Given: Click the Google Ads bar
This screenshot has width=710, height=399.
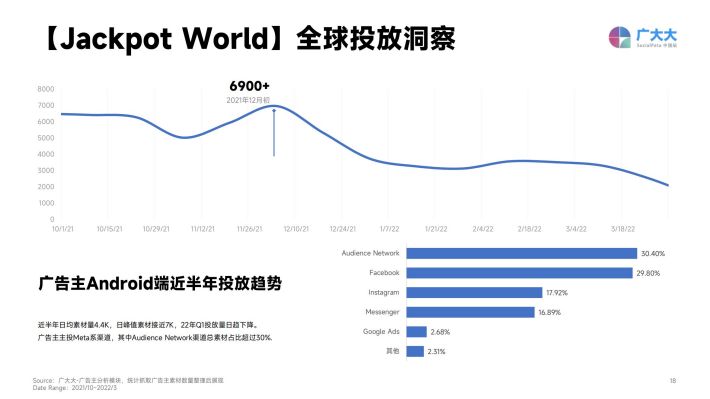Looking at the screenshot, I should coord(417,332).
